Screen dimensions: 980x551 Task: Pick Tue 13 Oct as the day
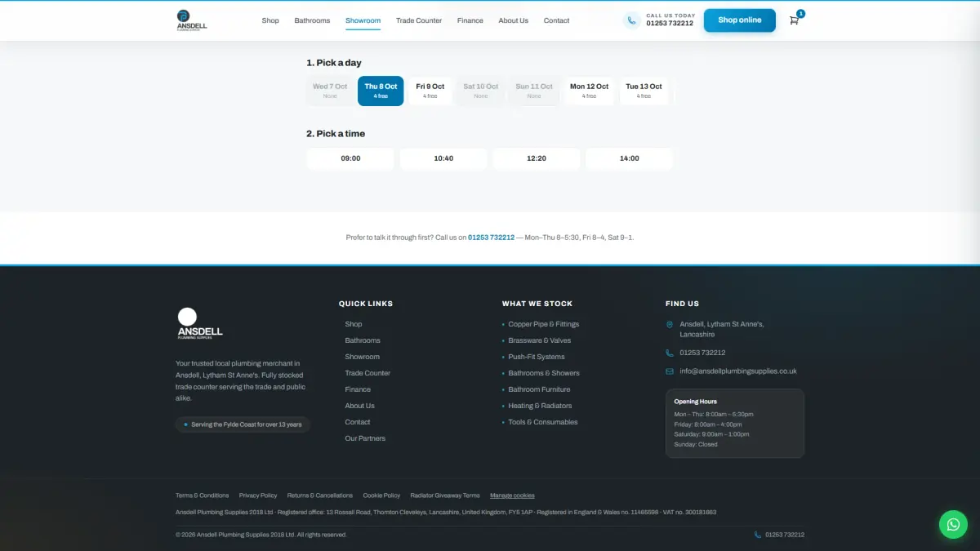644,91
